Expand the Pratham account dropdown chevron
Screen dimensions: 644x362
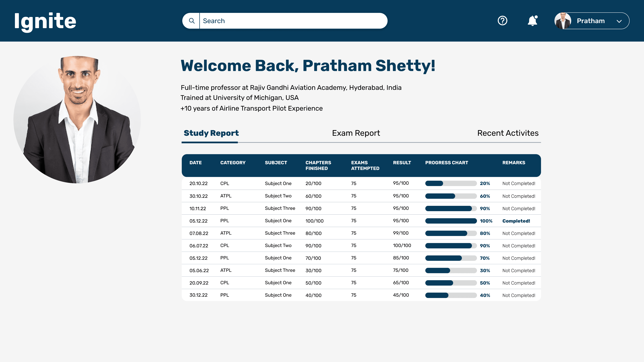coord(619,21)
